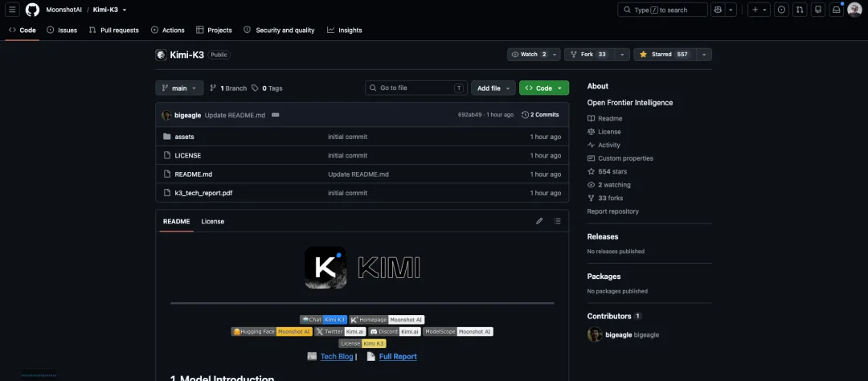This screenshot has width=868, height=381.
Task: Click the Go to file search field
Action: (x=416, y=88)
